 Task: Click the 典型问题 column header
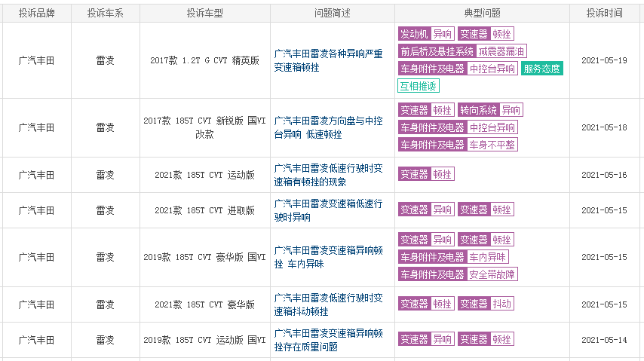(x=482, y=13)
